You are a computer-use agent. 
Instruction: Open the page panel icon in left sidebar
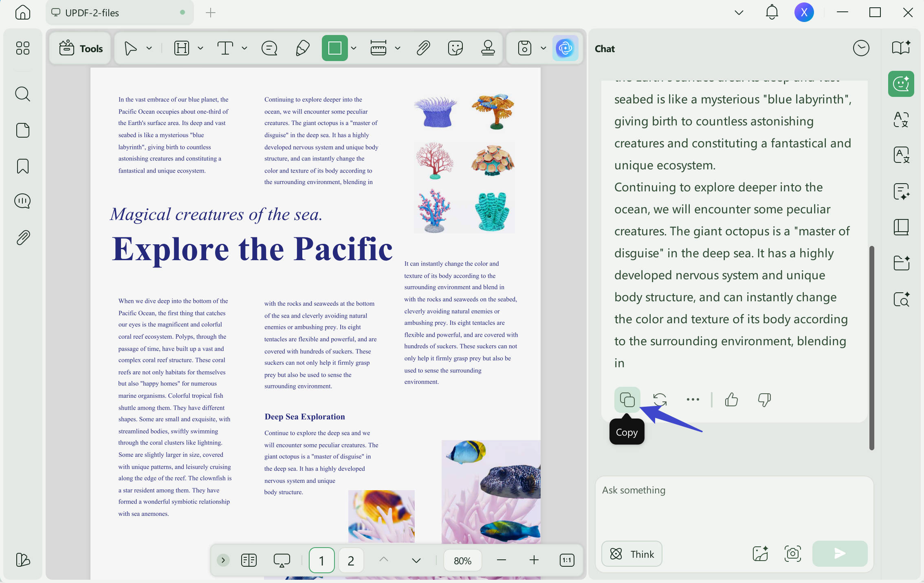23,130
